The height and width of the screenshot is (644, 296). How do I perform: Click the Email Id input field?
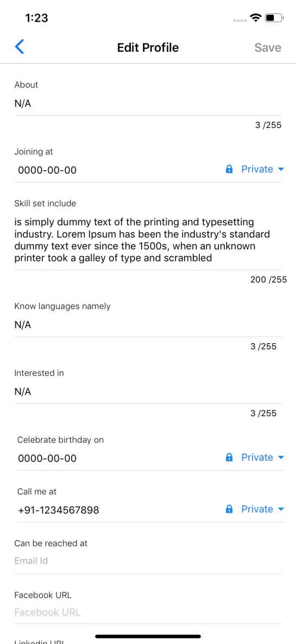[x=148, y=561]
